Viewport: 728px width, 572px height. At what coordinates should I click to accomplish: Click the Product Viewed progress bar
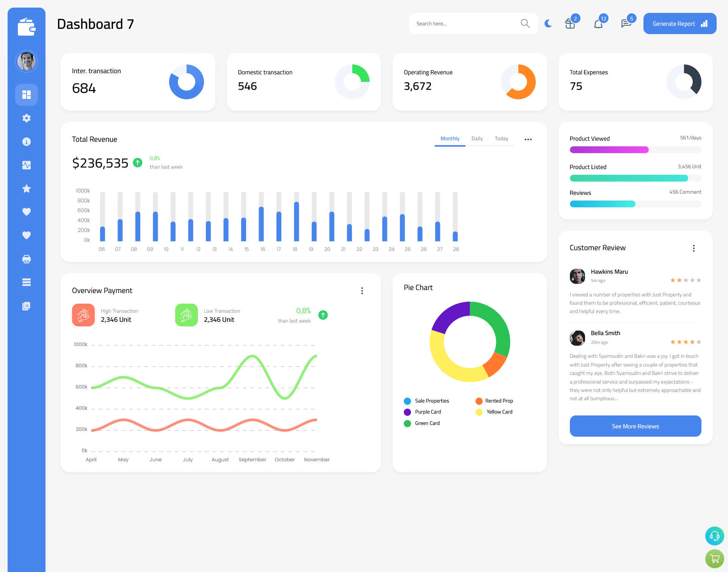click(x=636, y=150)
